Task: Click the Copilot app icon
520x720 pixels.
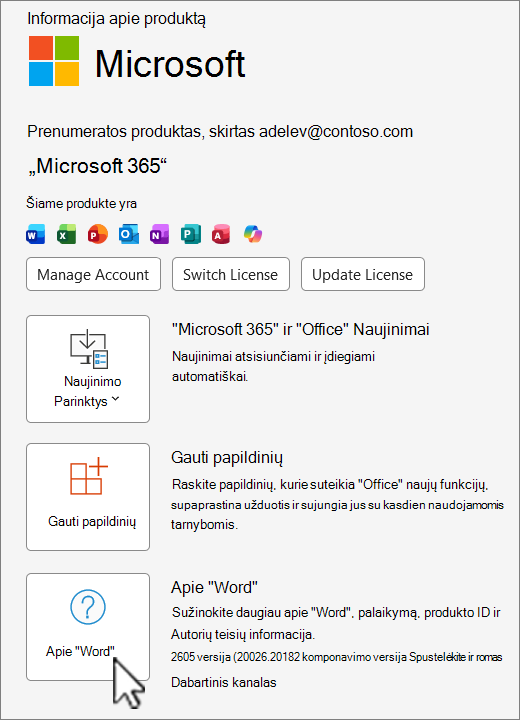Action: tap(253, 234)
